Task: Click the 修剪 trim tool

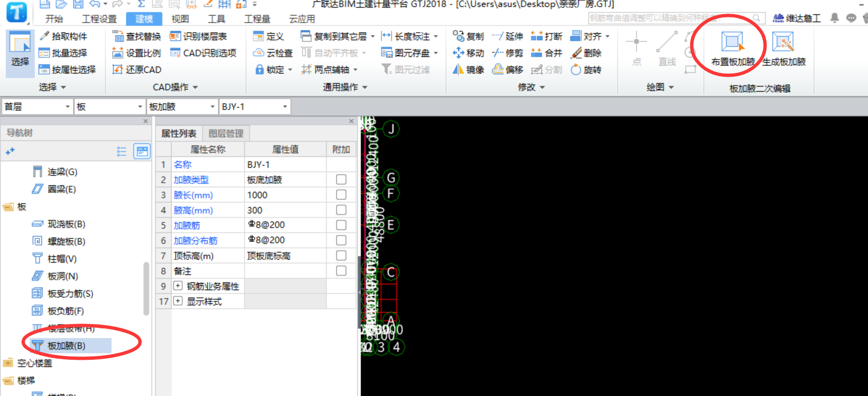Action: click(x=507, y=53)
